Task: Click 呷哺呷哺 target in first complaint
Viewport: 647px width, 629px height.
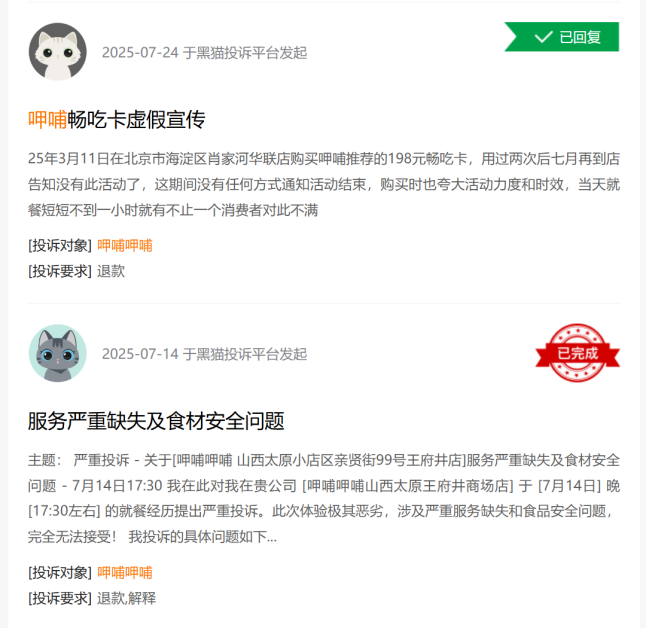Action: (x=125, y=246)
